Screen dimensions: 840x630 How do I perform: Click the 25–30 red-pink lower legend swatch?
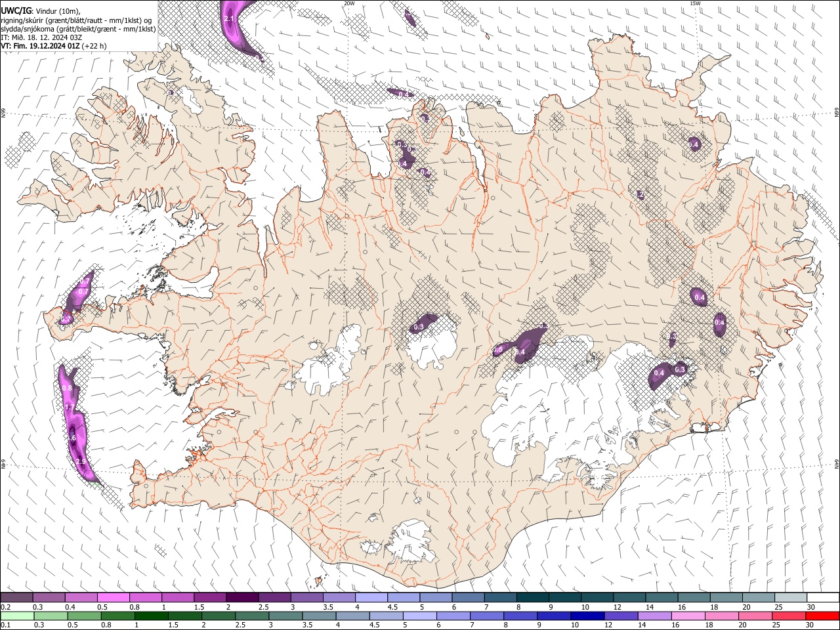pyautogui.click(x=787, y=616)
